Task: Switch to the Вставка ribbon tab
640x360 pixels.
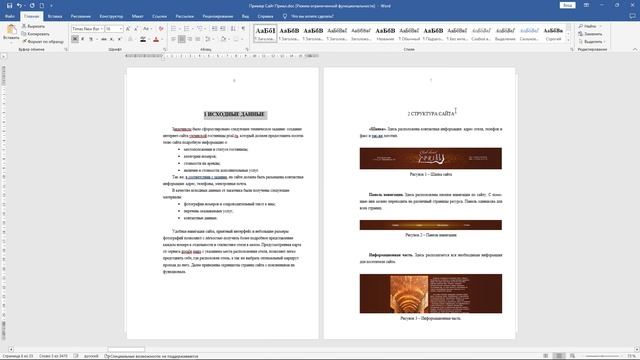Action: pos(55,16)
